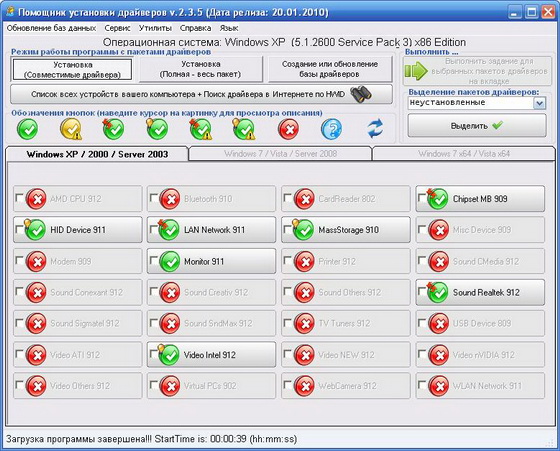Click the red X icon for CardReader 802
Viewport: 560px width, 451px height.
coord(304,199)
